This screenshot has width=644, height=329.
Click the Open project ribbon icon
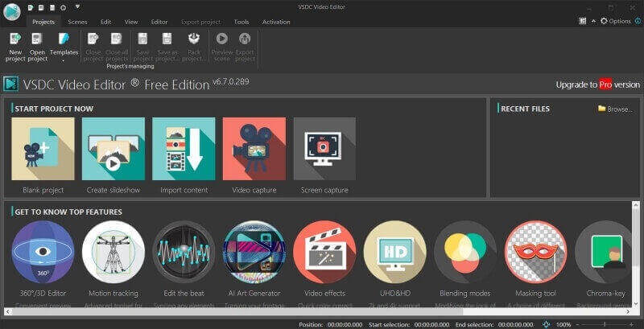pyautogui.click(x=37, y=39)
